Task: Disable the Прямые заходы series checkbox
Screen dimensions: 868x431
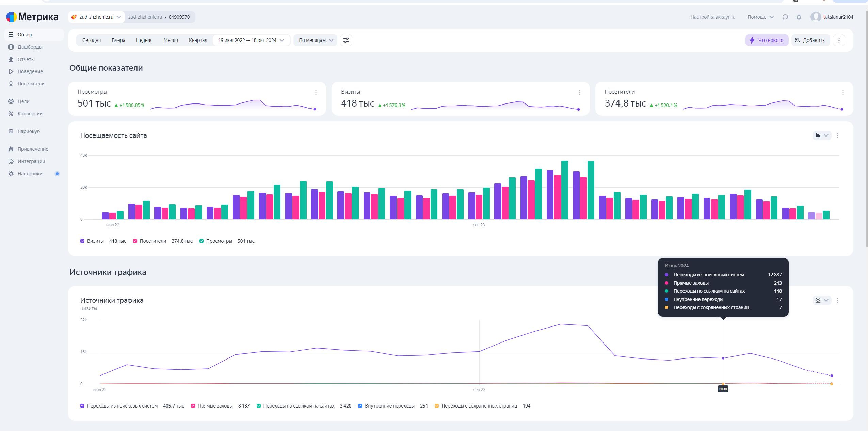Action: click(x=193, y=406)
